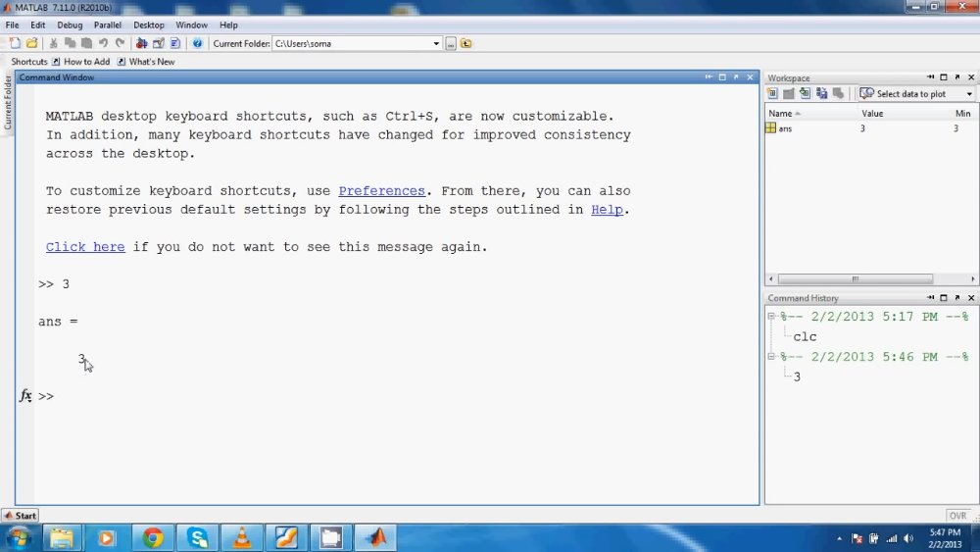Open the Debug menu
The width and height of the screenshot is (980, 552).
point(70,25)
